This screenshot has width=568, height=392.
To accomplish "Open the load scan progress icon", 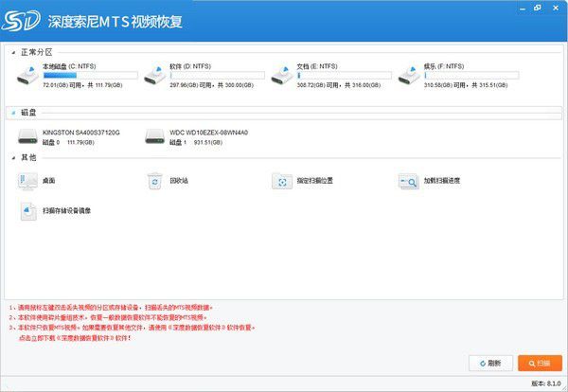I will point(409,181).
